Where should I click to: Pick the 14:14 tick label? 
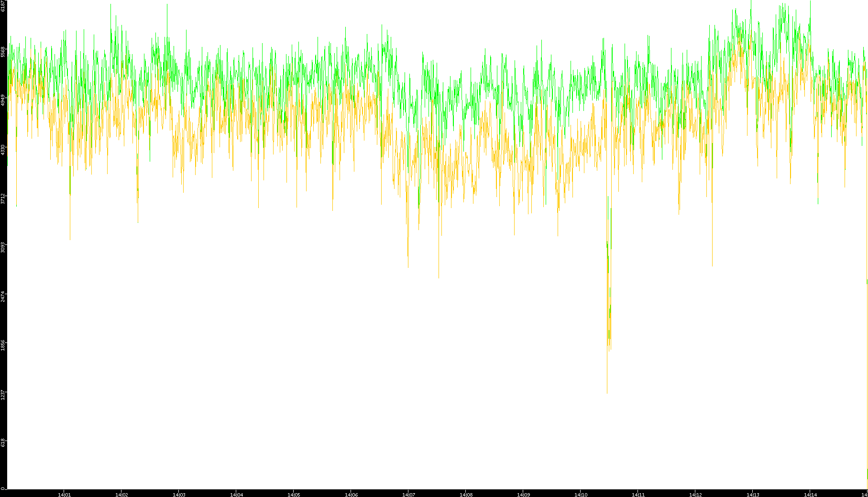[810, 494]
